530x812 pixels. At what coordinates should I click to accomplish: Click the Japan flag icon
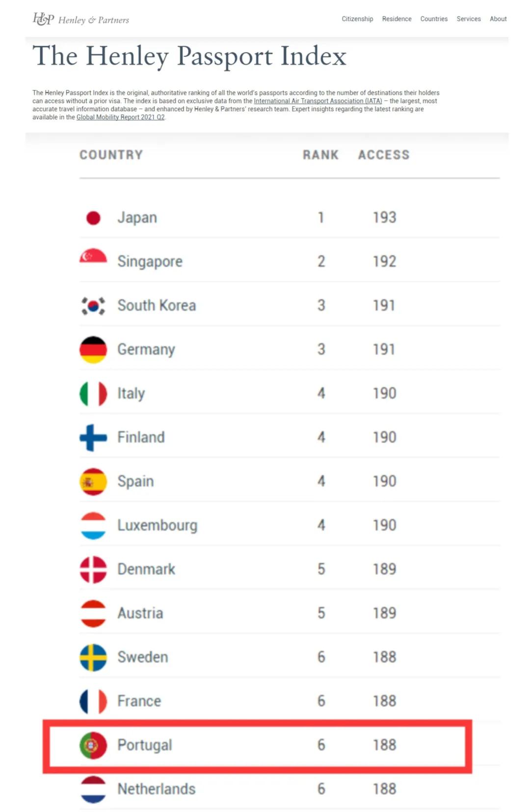tap(93, 217)
